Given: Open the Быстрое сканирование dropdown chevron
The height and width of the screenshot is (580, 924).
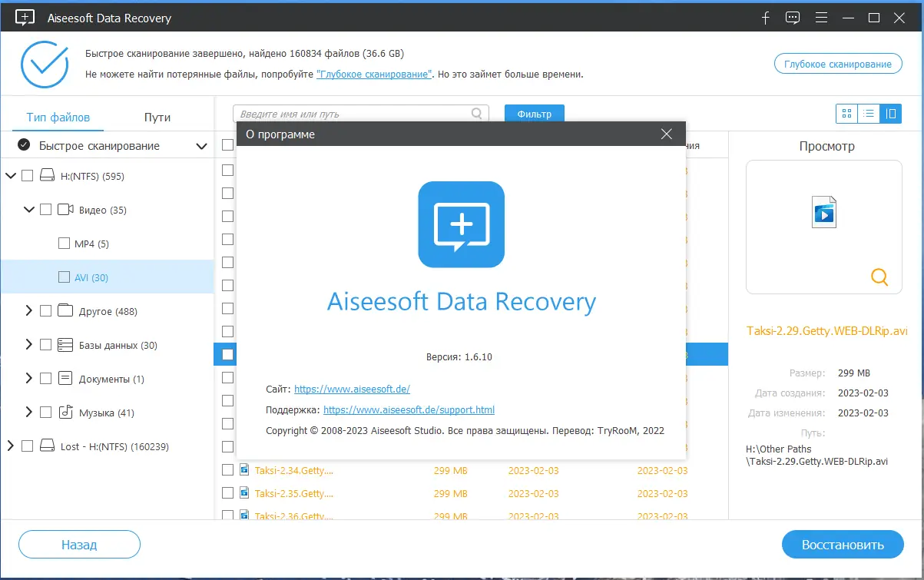Looking at the screenshot, I should pos(201,146).
